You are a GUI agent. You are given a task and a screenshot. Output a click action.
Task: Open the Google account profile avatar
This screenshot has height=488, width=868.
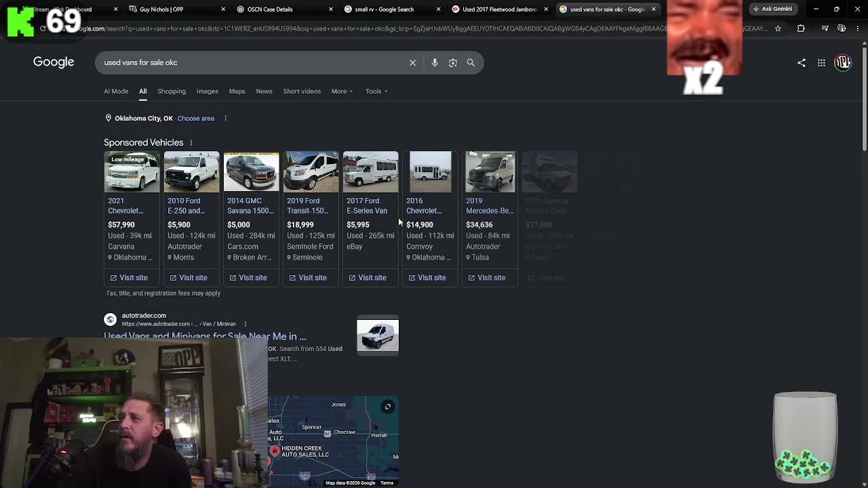(x=843, y=63)
